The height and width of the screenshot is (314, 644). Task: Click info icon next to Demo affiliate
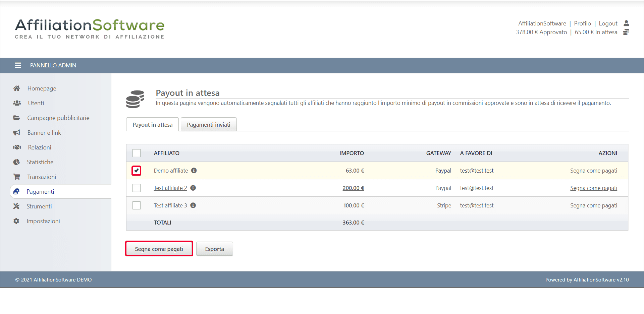click(194, 171)
